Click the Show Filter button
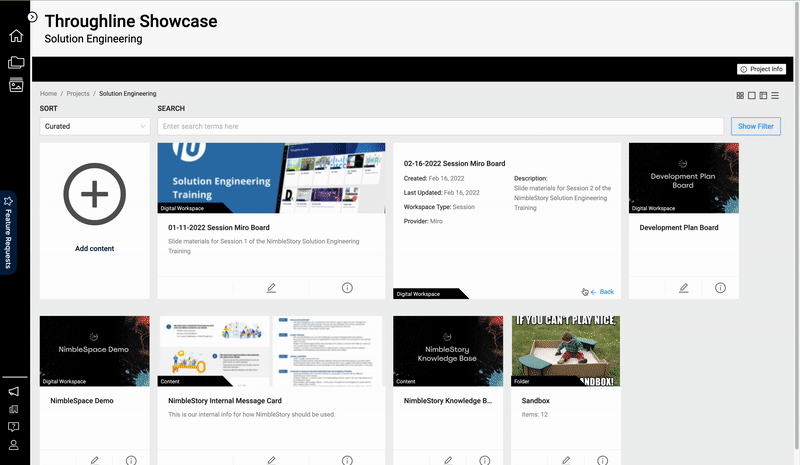Viewport: 800px width, 465px height. [755, 126]
